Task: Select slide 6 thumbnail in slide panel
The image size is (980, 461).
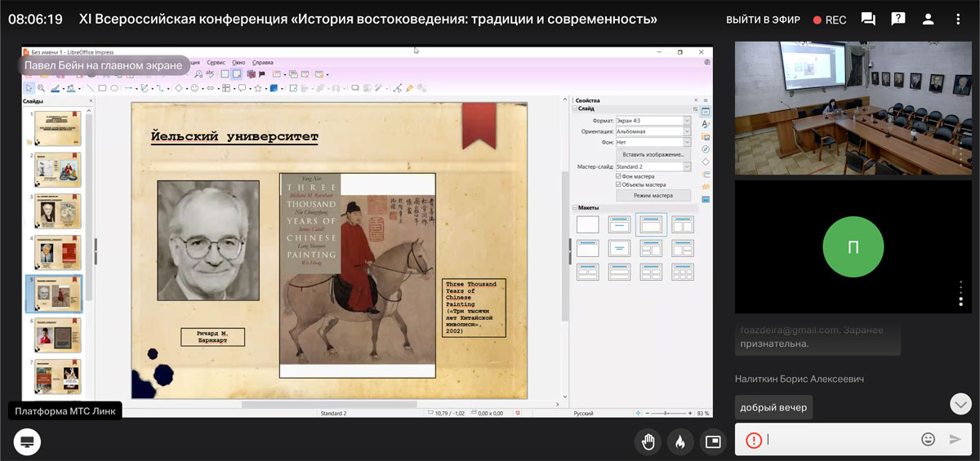Action: pyautogui.click(x=57, y=335)
